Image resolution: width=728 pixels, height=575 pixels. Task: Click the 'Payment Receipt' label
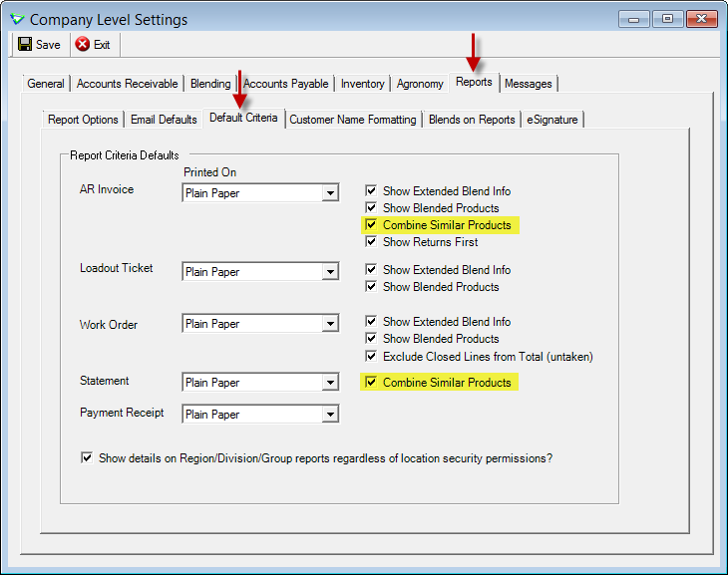coord(122,413)
